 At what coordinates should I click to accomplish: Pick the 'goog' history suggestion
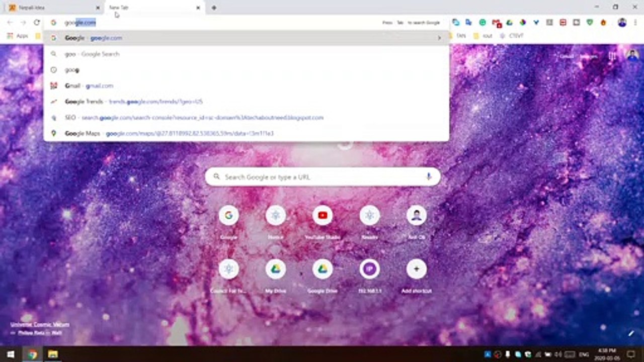point(246,70)
